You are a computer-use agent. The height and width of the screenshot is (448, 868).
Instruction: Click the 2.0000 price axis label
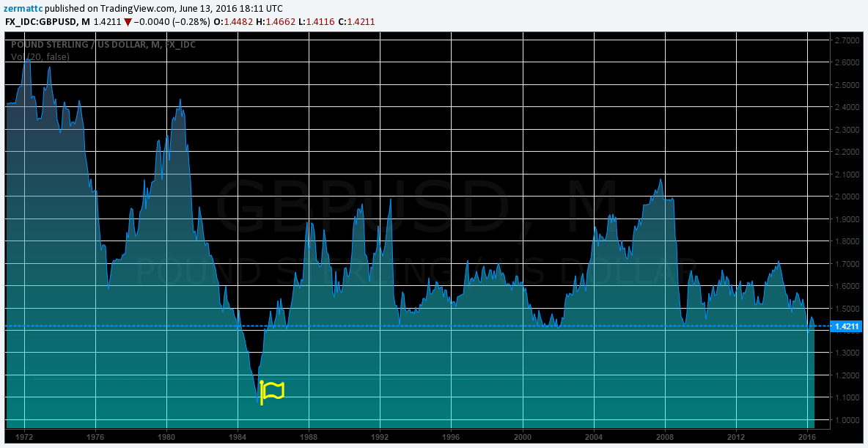847,197
